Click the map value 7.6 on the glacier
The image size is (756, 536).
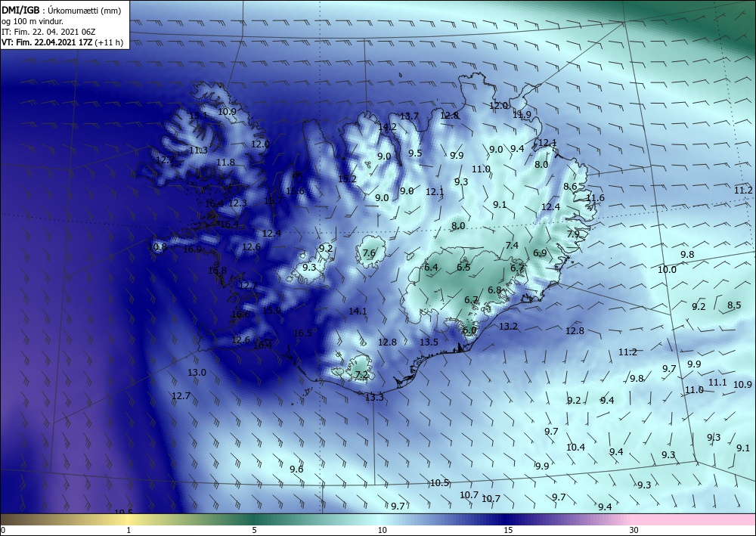point(369,253)
